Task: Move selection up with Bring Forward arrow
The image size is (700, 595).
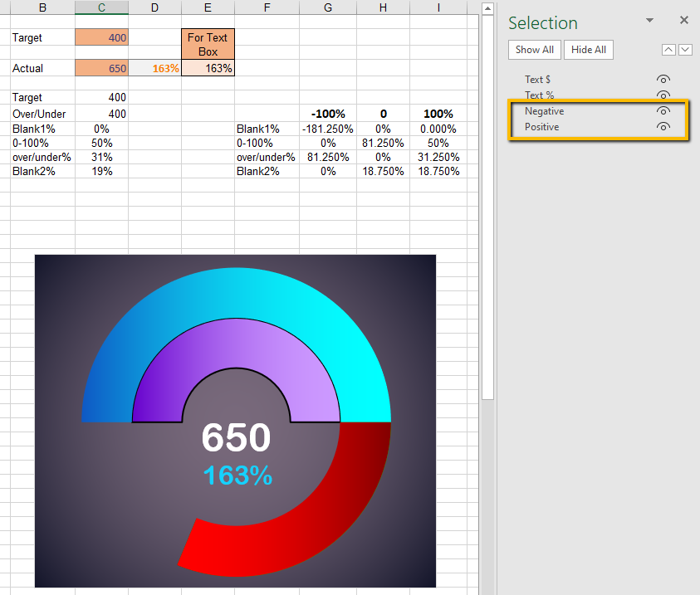Action: 668,50
